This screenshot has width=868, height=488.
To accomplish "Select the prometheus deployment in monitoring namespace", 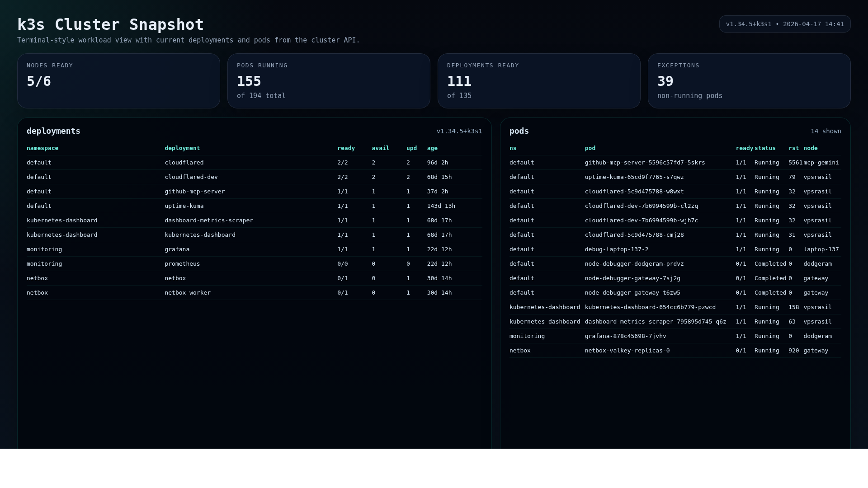I will (226, 263).
